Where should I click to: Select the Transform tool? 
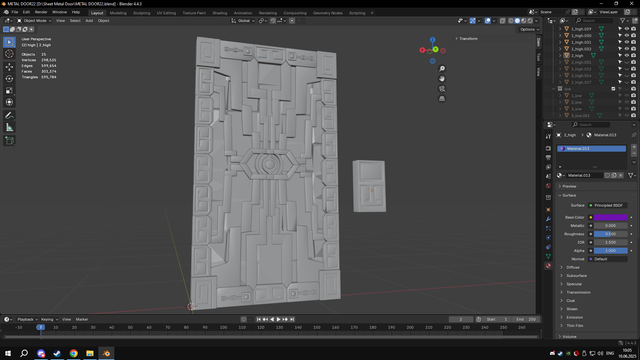click(9, 102)
